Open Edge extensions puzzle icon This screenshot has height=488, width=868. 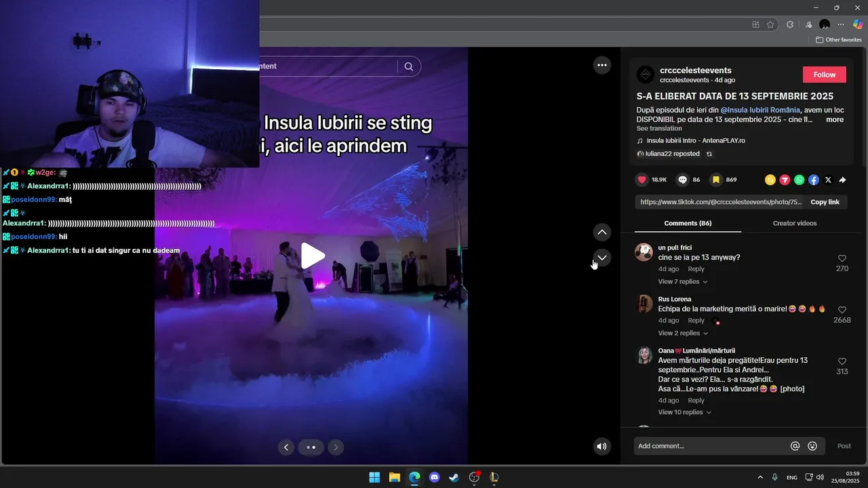pos(790,24)
